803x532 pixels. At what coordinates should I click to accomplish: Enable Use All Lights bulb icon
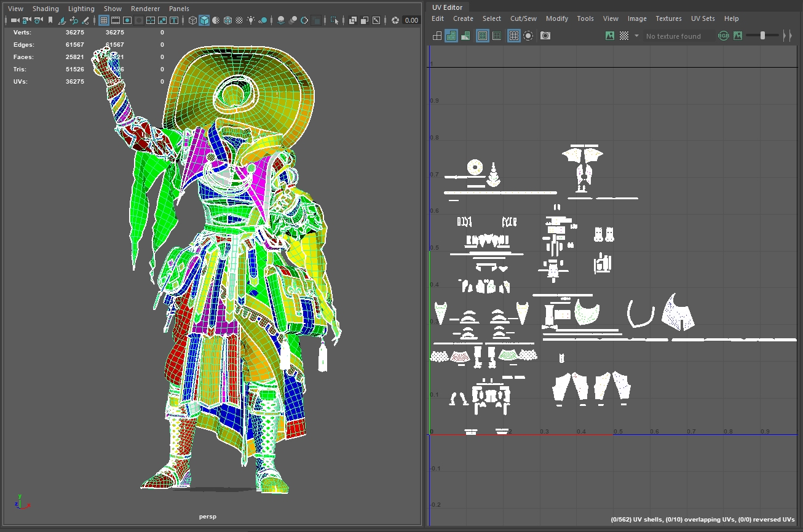click(x=251, y=20)
